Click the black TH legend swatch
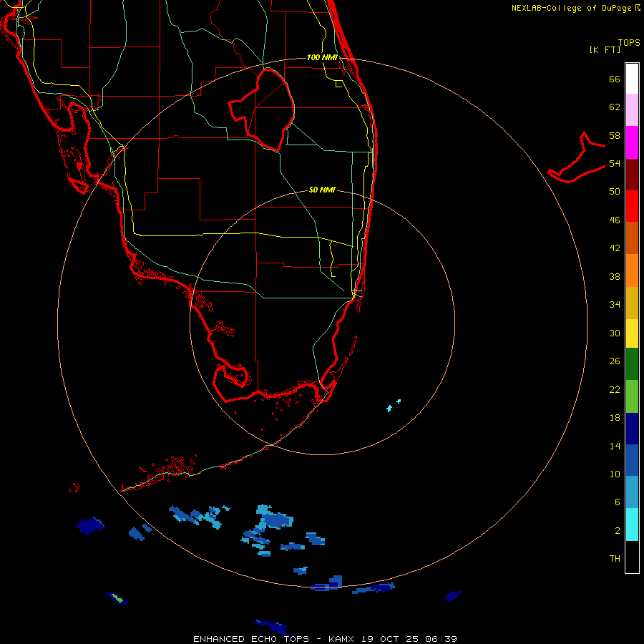Viewport: 644px width, 644px height. point(632,557)
